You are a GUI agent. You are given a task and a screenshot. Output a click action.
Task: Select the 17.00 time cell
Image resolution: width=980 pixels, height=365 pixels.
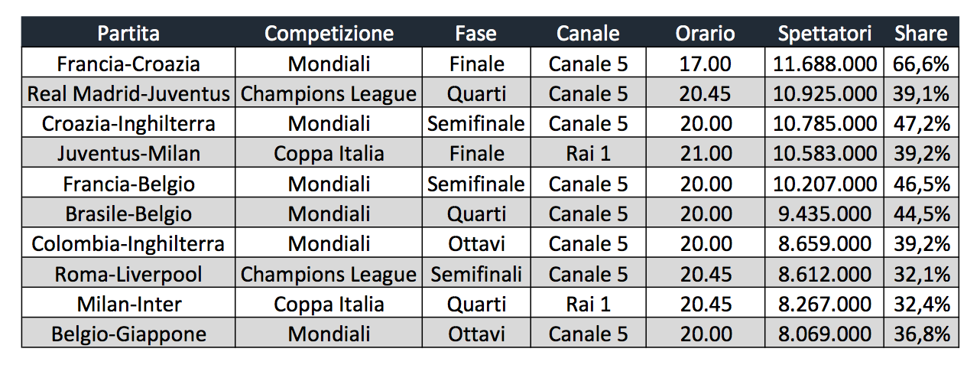click(705, 64)
